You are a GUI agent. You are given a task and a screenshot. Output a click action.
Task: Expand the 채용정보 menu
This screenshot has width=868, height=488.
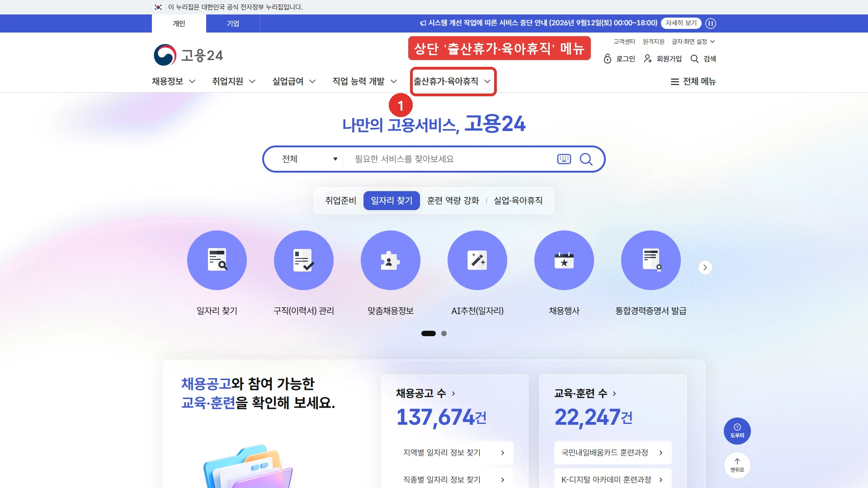(x=174, y=81)
